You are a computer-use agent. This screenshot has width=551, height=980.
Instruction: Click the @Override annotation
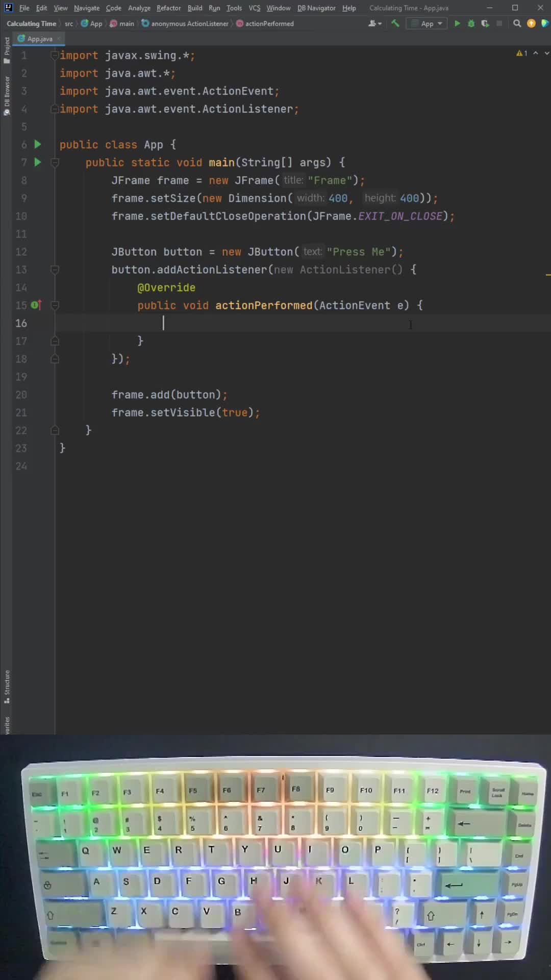point(166,287)
